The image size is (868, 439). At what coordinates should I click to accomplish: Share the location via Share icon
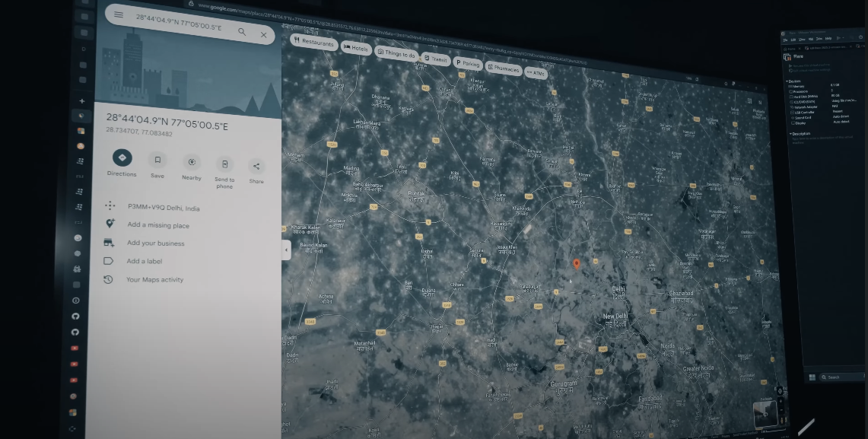coord(256,167)
